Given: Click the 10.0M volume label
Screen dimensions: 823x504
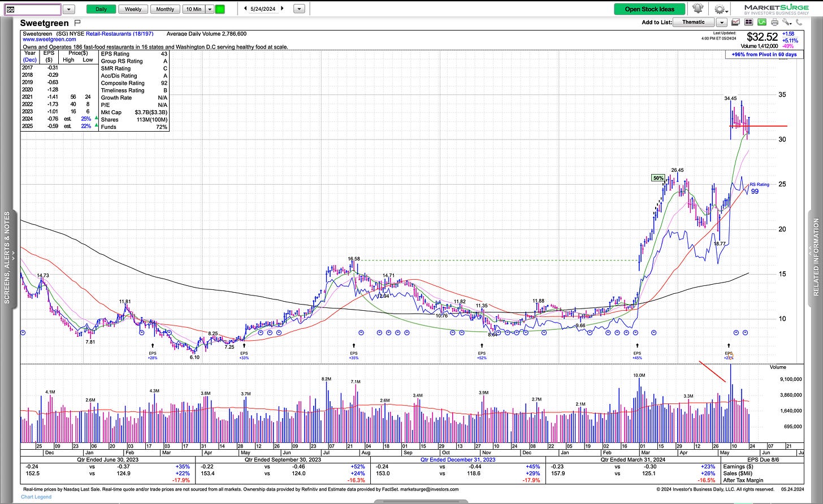Looking at the screenshot, I should click(639, 375).
